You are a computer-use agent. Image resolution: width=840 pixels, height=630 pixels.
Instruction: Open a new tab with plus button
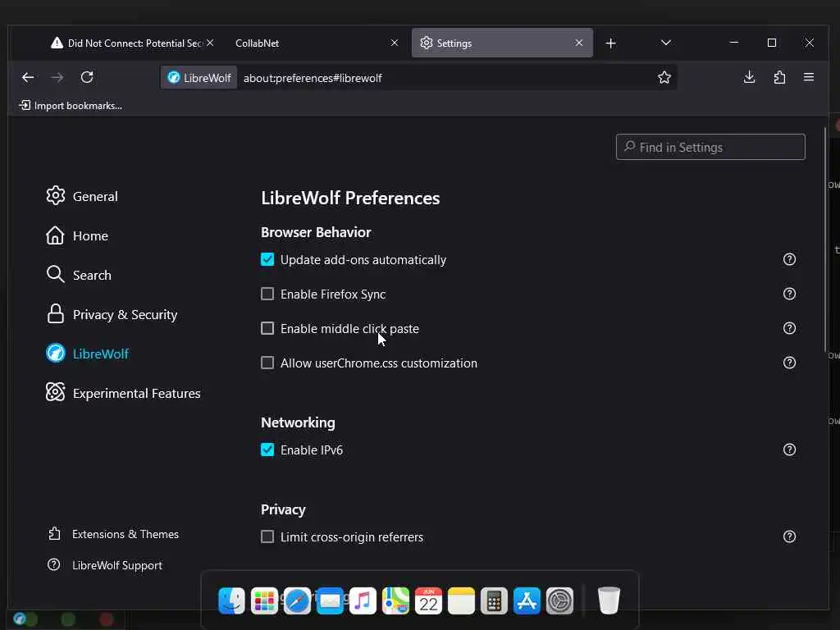[610, 43]
